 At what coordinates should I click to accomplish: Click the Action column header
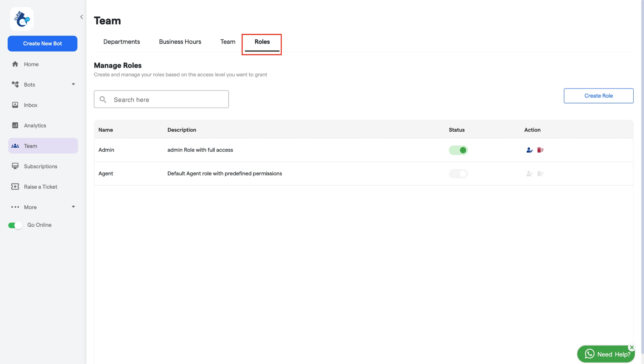tap(532, 130)
